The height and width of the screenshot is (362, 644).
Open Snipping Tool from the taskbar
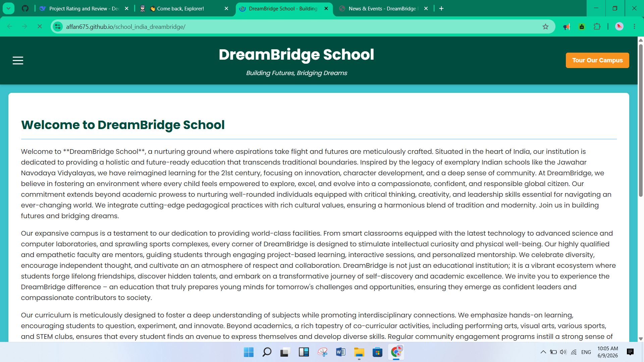322,352
